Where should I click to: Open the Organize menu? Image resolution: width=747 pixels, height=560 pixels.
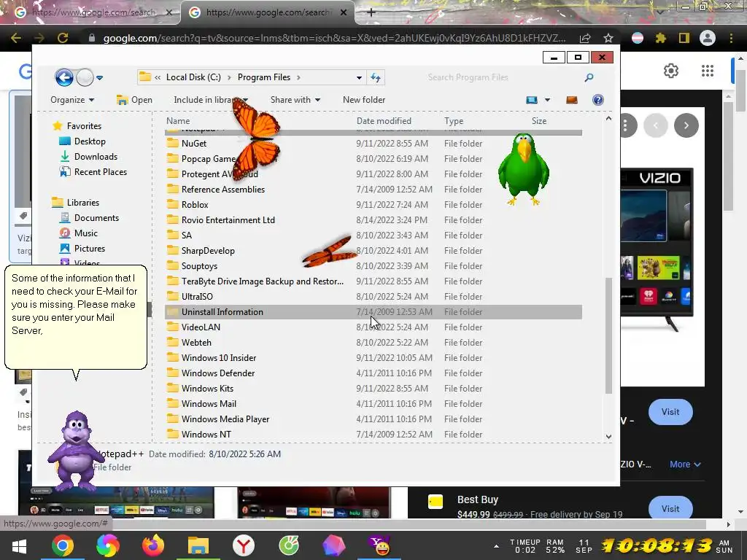(x=72, y=100)
